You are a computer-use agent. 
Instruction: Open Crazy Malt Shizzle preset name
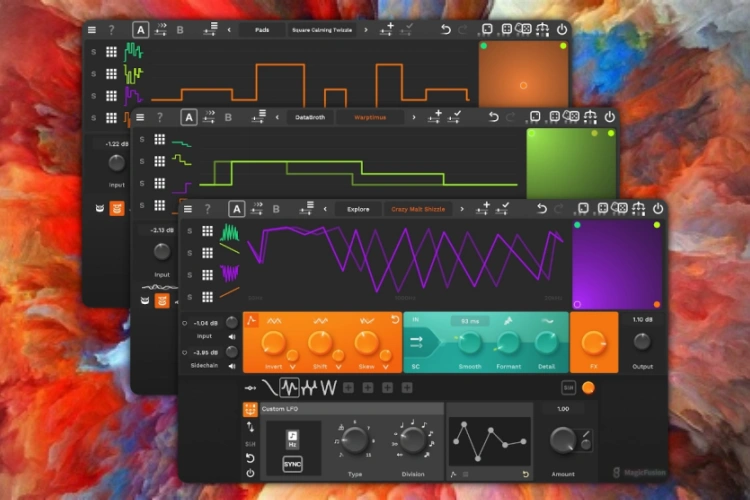[418, 209]
